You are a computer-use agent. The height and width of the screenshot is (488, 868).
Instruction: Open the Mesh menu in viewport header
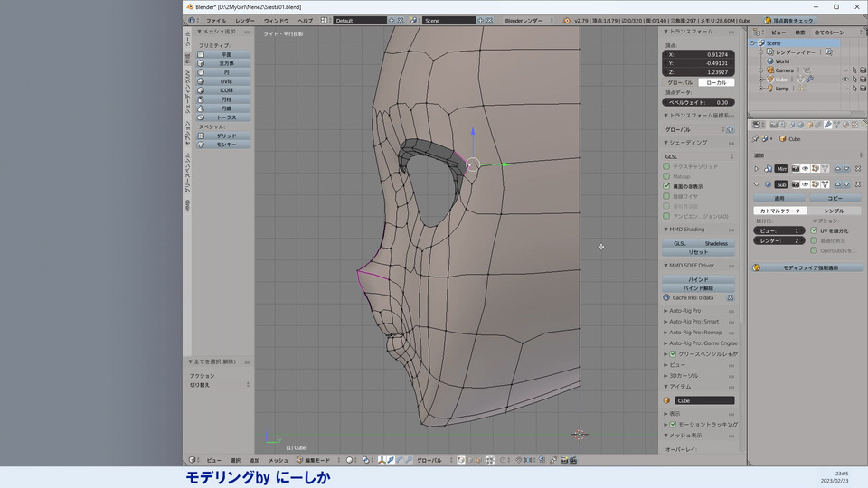pyautogui.click(x=278, y=460)
